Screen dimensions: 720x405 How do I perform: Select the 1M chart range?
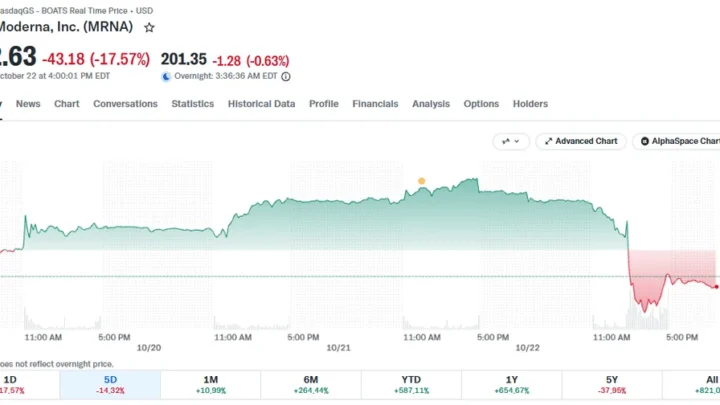click(x=211, y=385)
